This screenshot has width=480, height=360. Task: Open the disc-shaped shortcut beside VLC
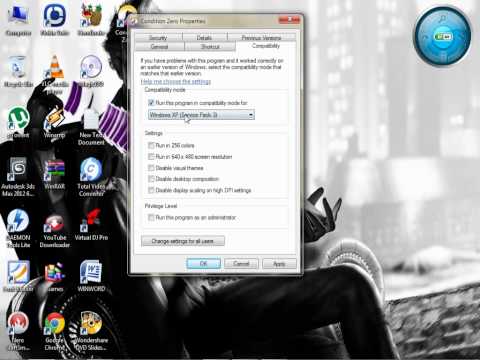(91, 71)
